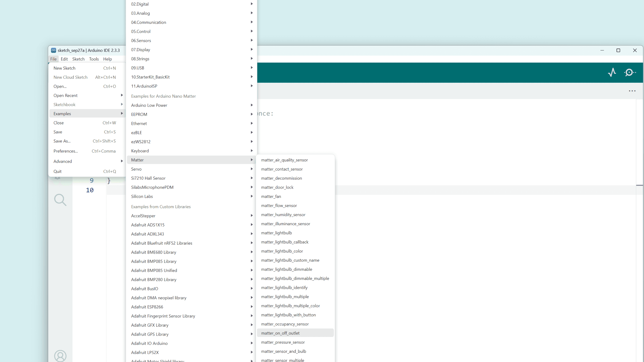Click the Arduino IDE title bar logo
The height and width of the screenshot is (362, 644).
tap(53, 50)
